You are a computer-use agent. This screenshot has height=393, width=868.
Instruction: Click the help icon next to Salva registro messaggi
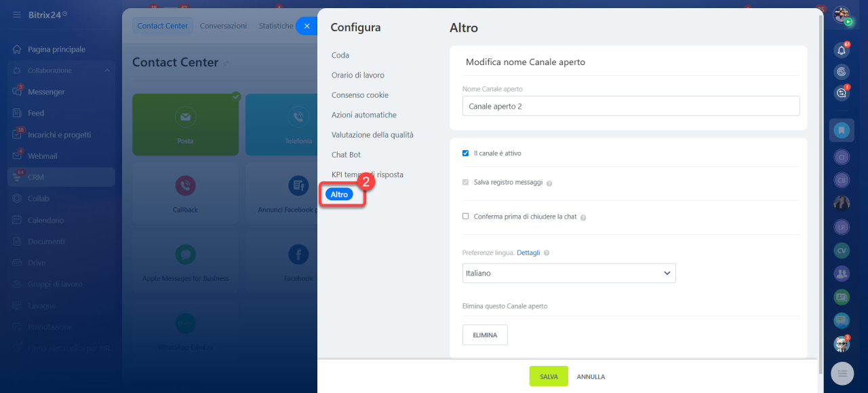549,183
